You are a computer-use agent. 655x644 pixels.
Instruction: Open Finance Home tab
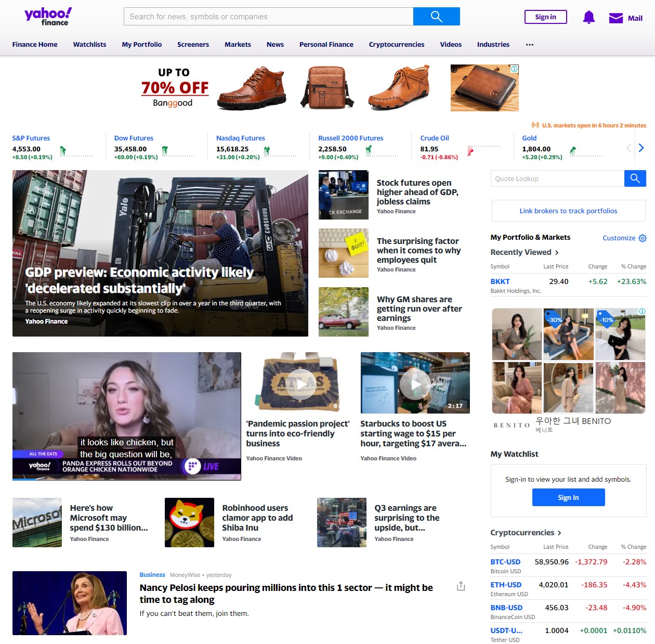point(35,45)
